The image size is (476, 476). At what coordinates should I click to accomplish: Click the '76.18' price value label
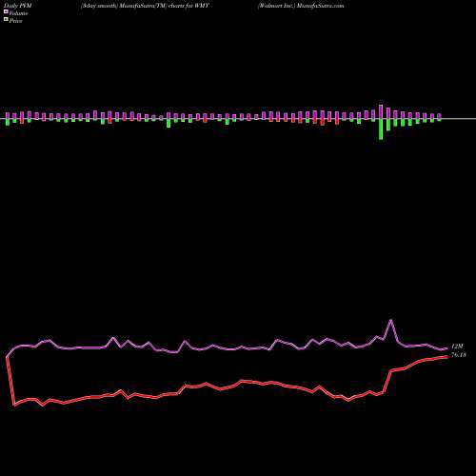click(459, 355)
